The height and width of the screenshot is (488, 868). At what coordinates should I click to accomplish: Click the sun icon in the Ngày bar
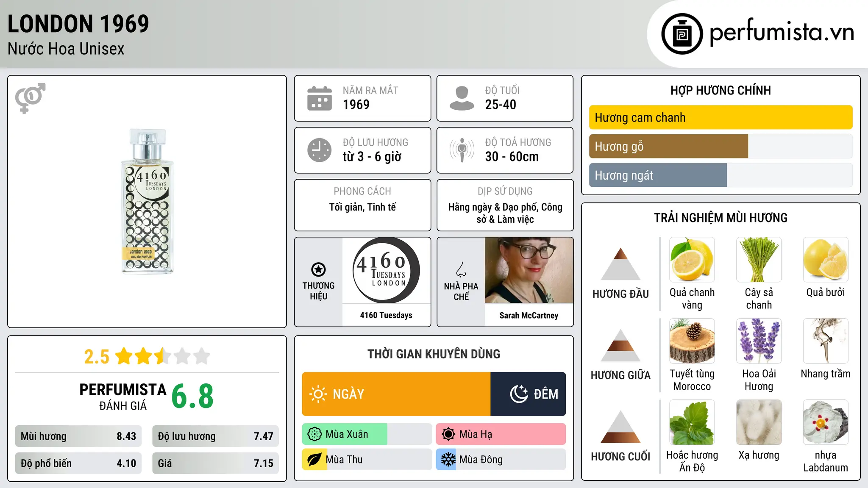318,394
